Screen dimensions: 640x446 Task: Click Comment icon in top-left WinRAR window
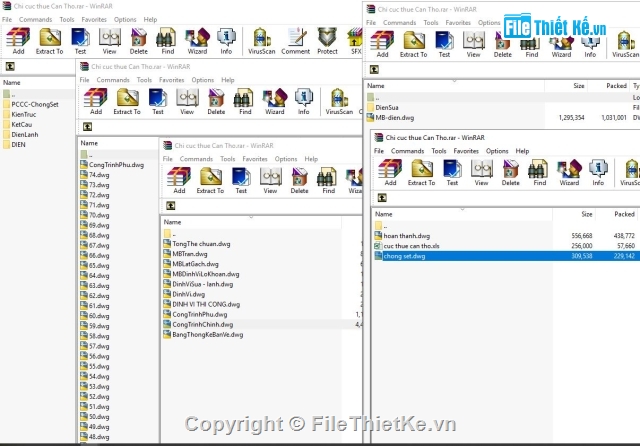click(296, 41)
